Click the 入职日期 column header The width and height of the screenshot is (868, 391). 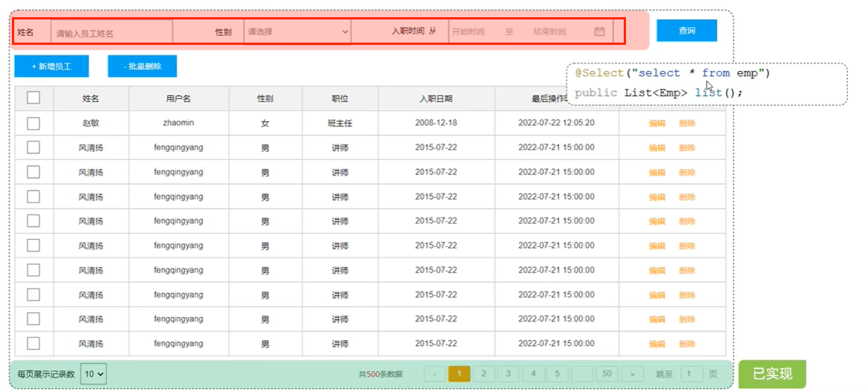click(435, 99)
